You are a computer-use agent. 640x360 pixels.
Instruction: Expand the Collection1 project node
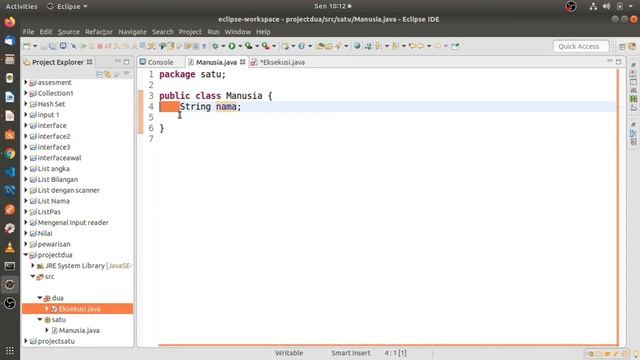coord(26,93)
